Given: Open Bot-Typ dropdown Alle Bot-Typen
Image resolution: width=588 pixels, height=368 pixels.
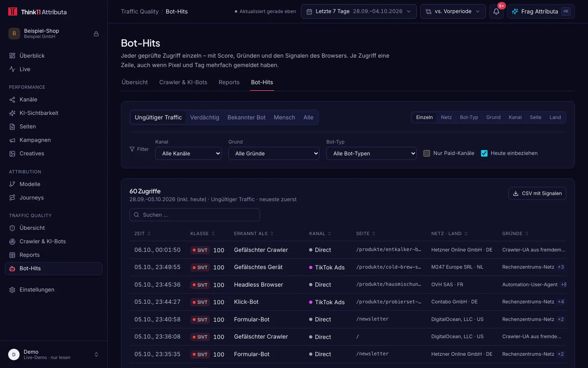Looking at the screenshot, I should coord(372,153).
